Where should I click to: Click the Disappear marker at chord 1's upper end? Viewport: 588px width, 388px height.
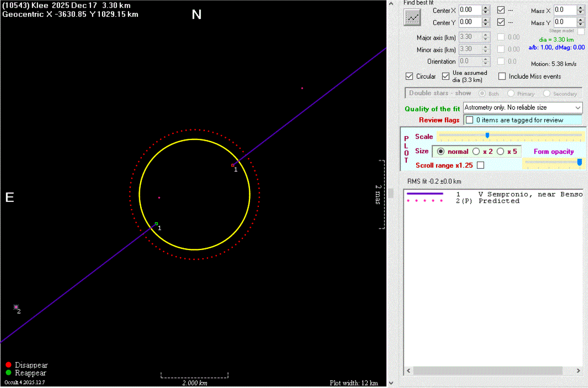pyautogui.click(x=233, y=165)
